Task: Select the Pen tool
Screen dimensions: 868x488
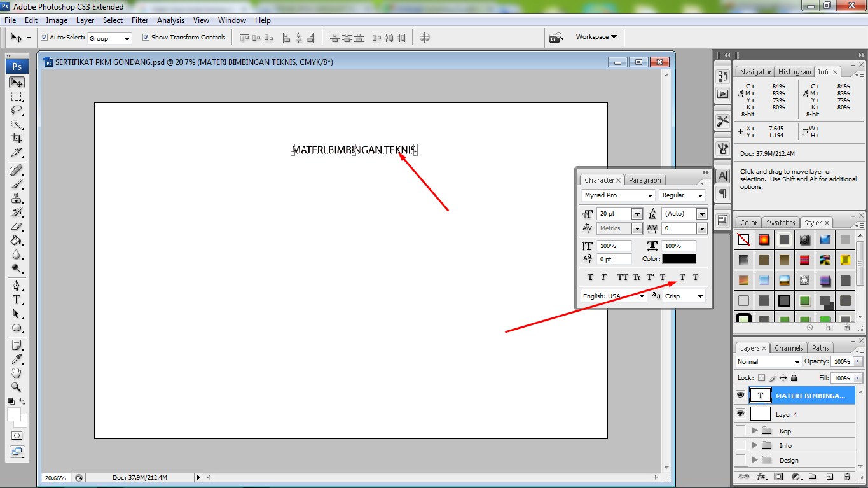Action: [x=16, y=284]
